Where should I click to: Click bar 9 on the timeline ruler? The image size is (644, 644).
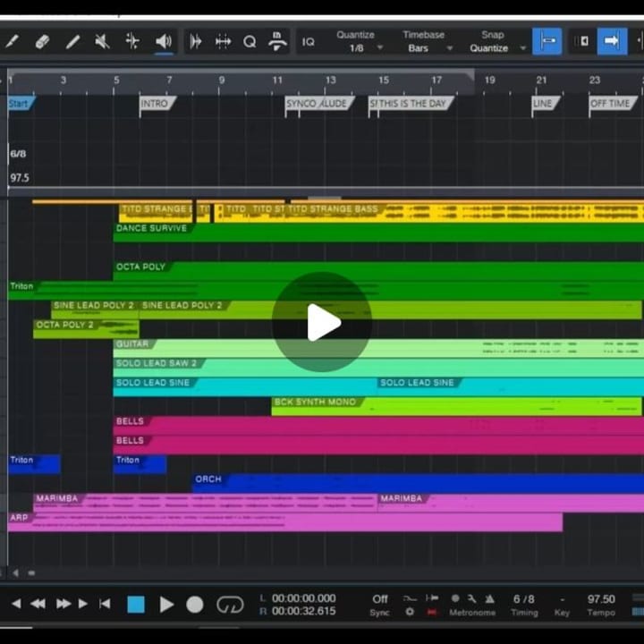coord(222,80)
